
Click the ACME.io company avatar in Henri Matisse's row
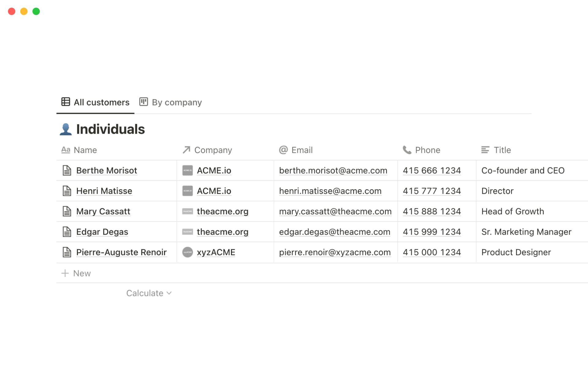coord(187,191)
